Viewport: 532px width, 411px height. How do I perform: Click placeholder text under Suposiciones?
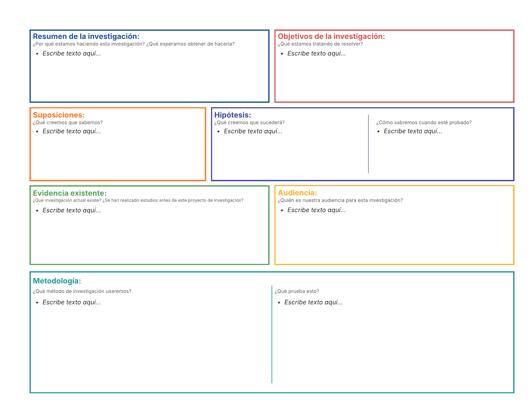coord(72,131)
